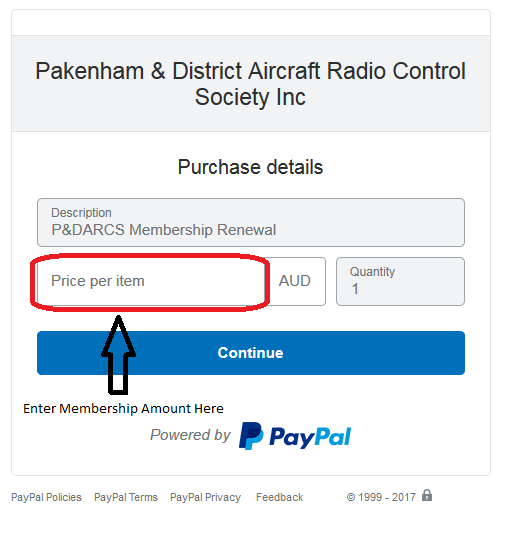Click the PayPal wordmark text
The image size is (513, 542).
click(x=310, y=437)
